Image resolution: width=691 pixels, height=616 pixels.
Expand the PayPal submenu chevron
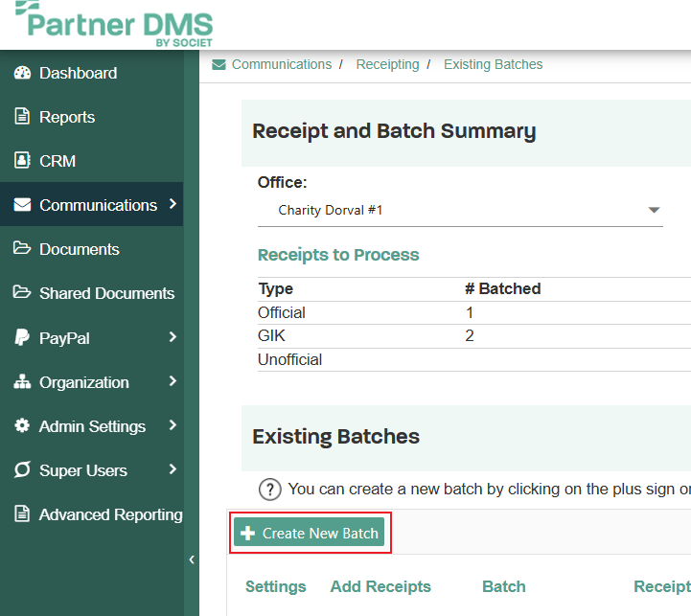(173, 337)
